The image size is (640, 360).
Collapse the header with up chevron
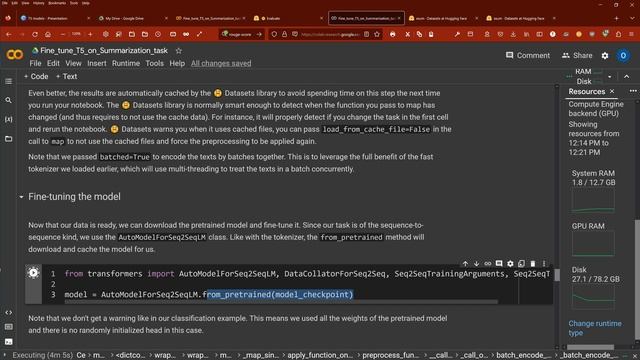(x=627, y=76)
